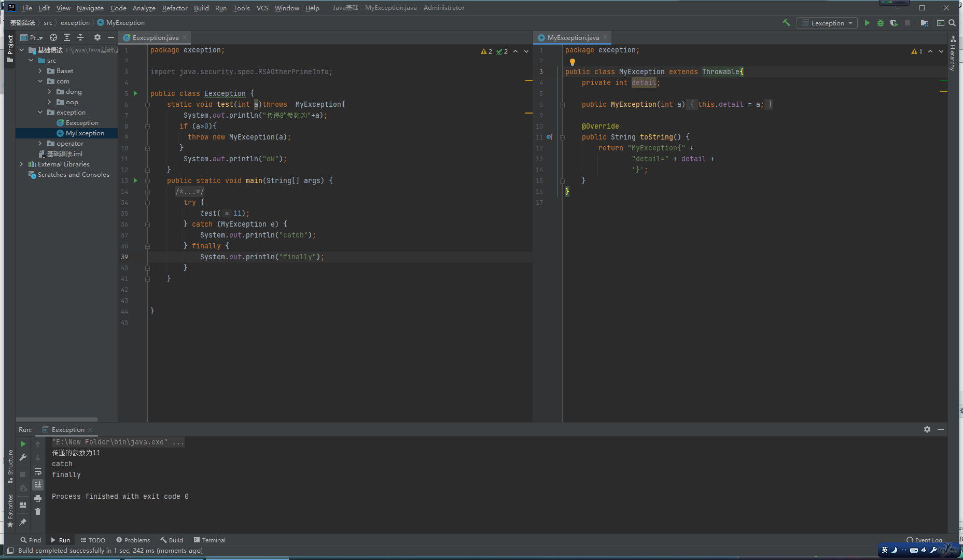
Task: Click the Print icon in Run panel
Action: [x=38, y=498]
